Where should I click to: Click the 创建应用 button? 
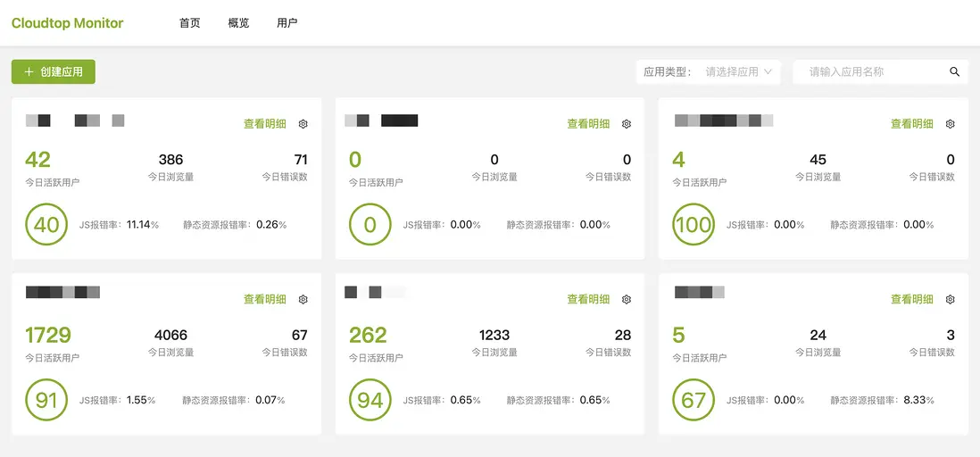[x=54, y=72]
